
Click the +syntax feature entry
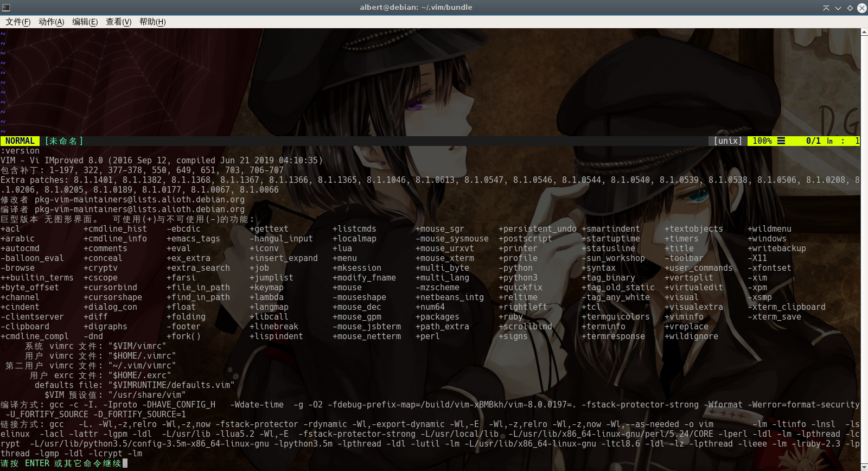[598, 268]
